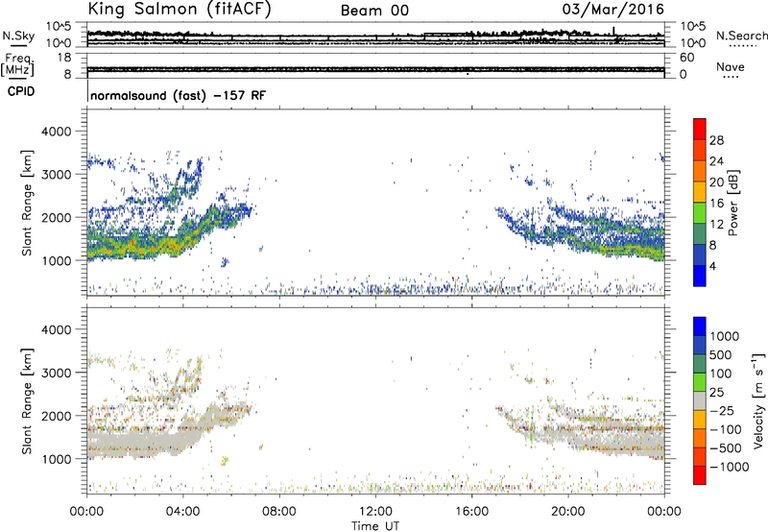
Task: Click the noise sky line plot panel
Action: [375, 35]
